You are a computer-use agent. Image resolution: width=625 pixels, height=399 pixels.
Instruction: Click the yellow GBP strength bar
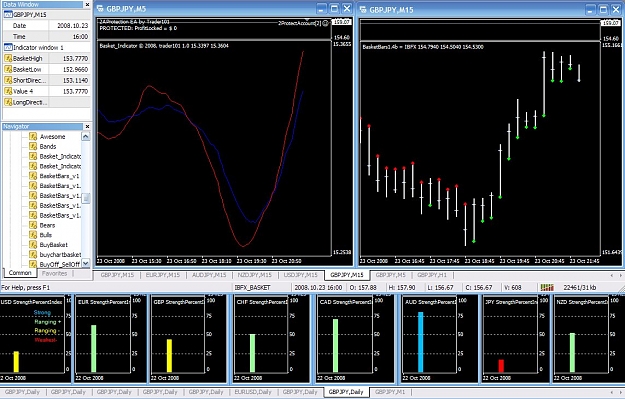pyautogui.click(x=169, y=356)
